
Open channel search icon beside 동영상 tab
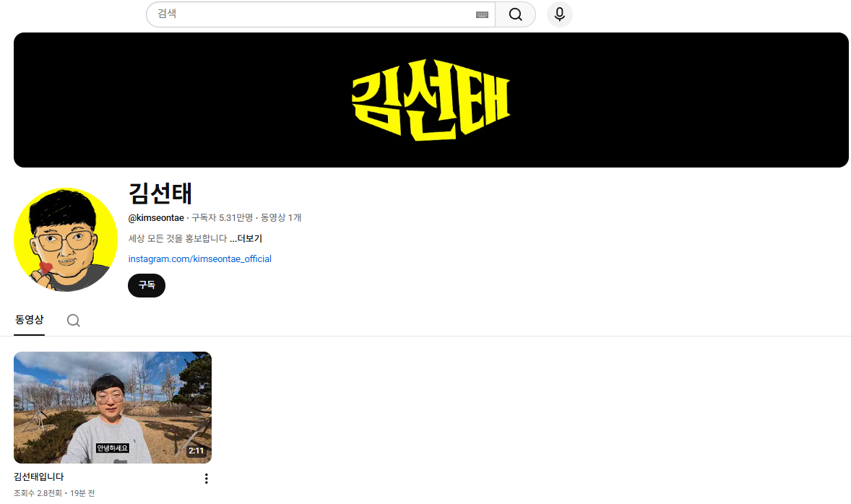coord(73,321)
